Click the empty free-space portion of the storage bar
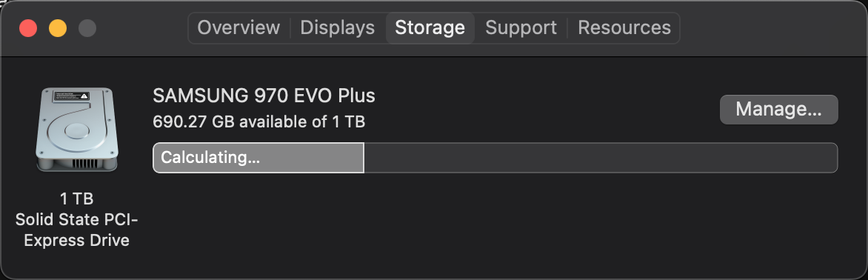The height and width of the screenshot is (280, 868). click(x=601, y=158)
